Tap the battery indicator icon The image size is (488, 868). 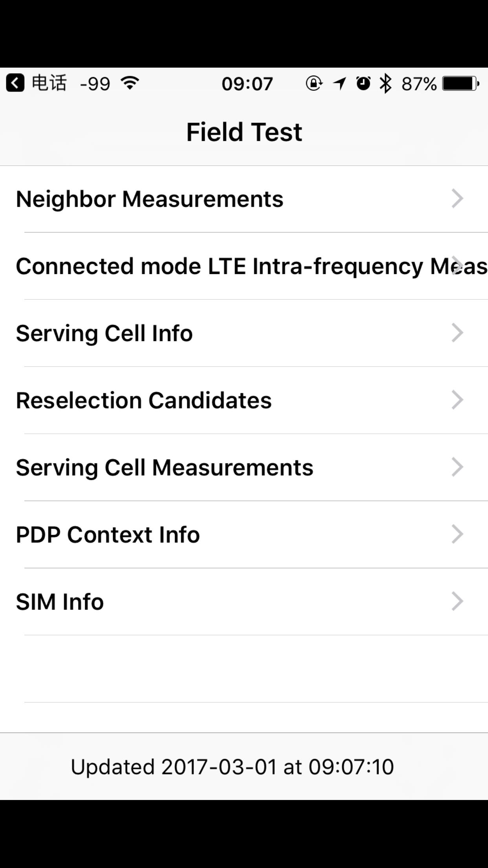460,83
